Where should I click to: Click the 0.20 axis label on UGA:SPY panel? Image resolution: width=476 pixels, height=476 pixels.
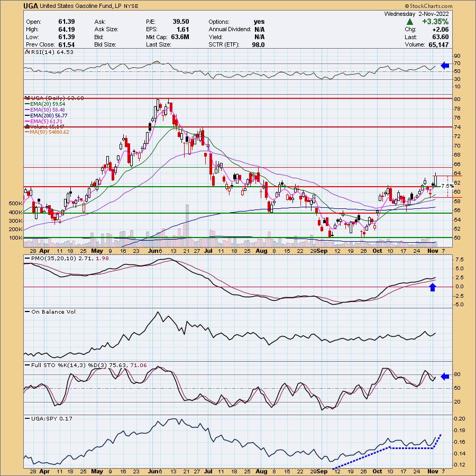click(x=460, y=419)
